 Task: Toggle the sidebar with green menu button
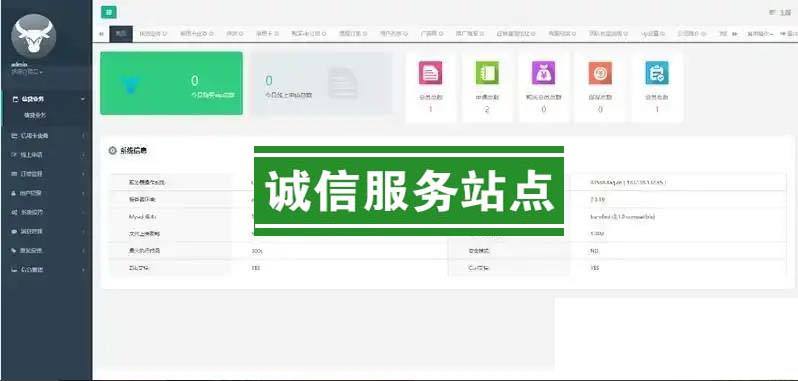108,13
